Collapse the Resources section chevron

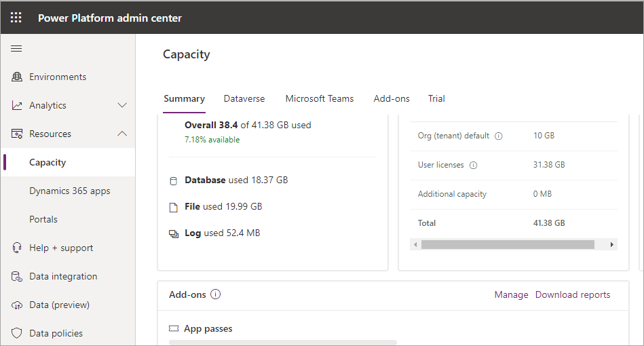[122, 134]
